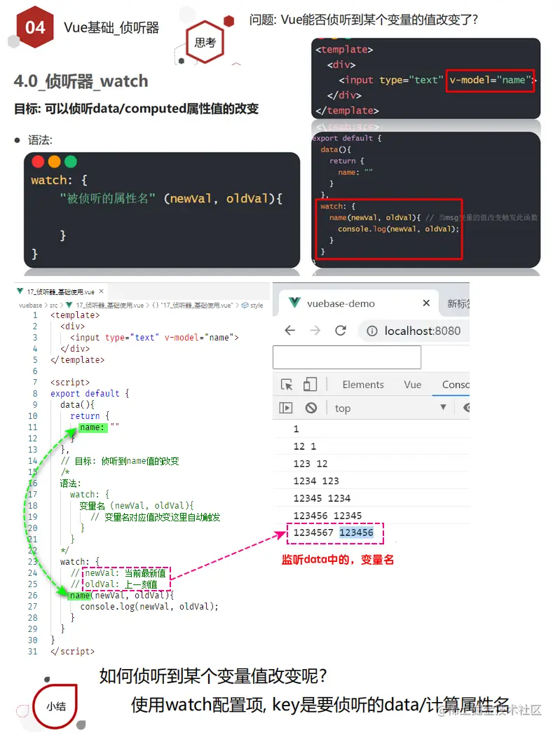560x735 pixels.
Task: Click style in the editor breadcrumb
Action: coord(257,305)
